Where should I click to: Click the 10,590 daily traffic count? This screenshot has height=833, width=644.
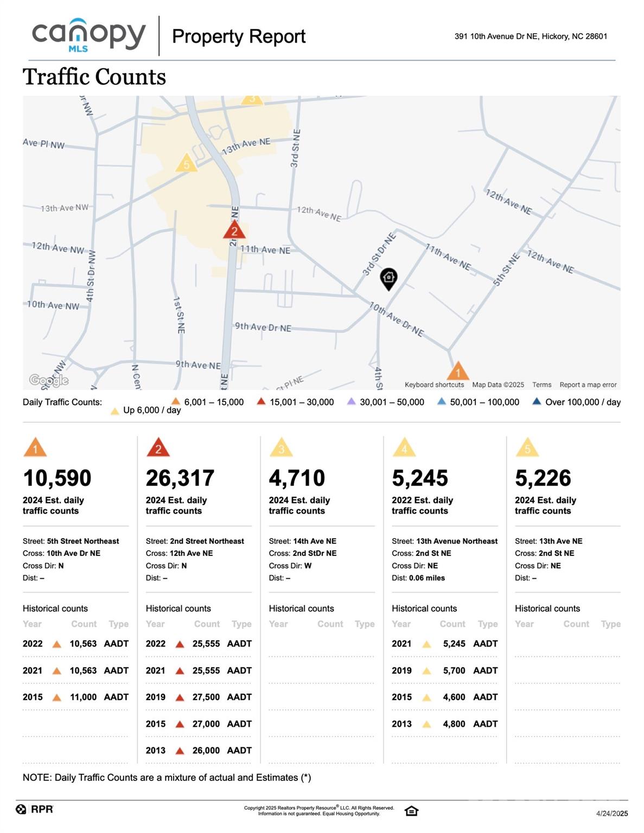57,478
